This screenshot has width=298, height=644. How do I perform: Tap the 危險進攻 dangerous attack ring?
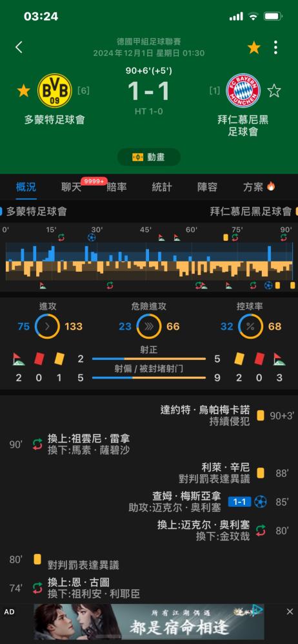coord(149,327)
